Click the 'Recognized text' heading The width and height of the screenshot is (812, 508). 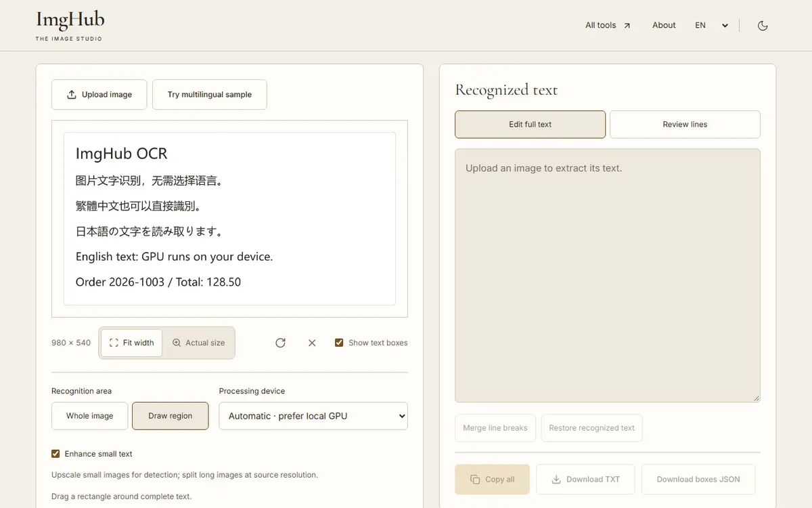point(506,90)
